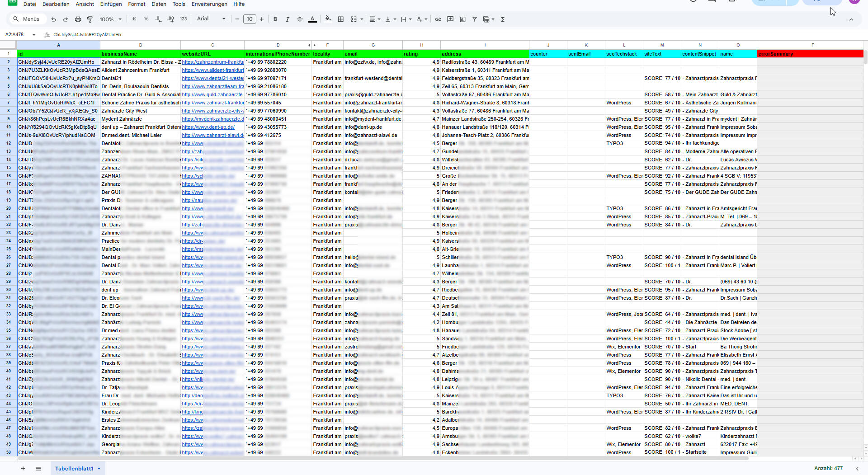Open the Erweiterungen menu
This screenshot has width=868, height=475.
[x=209, y=4]
